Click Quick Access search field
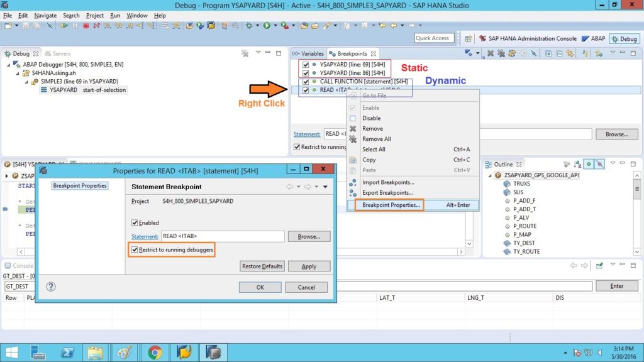 [433, 38]
